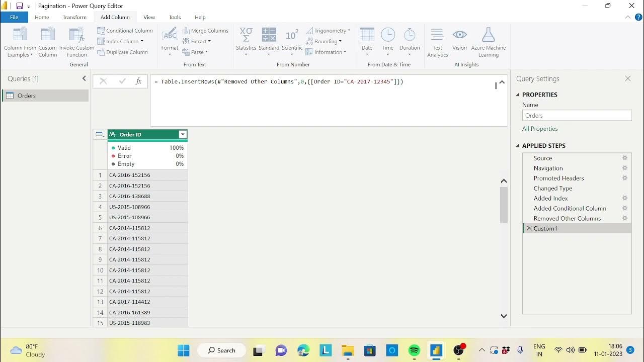The height and width of the screenshot is (362, 644).
Task: Select the Changed Type step
Action: (x=577, y=188)
